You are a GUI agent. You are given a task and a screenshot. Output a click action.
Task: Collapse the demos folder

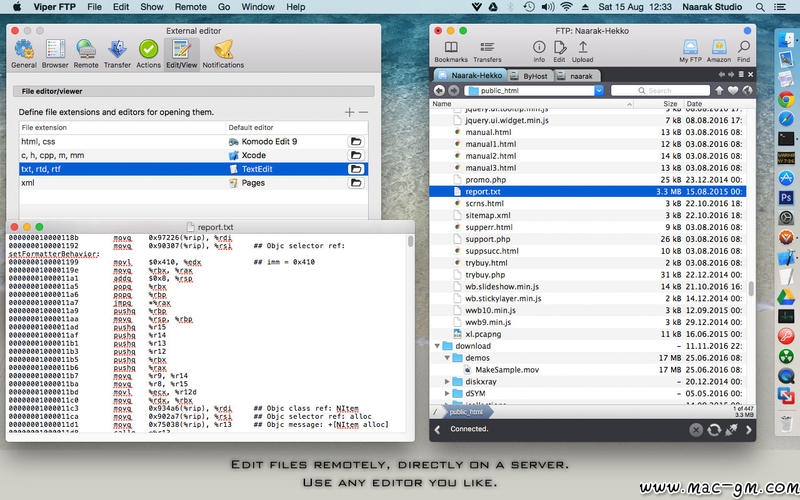(447, 358)
